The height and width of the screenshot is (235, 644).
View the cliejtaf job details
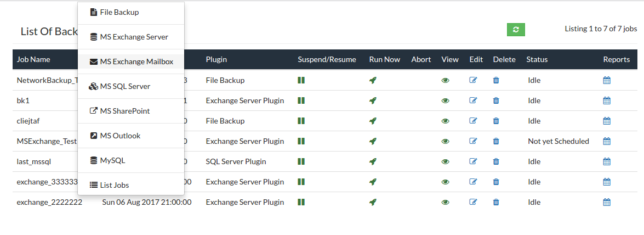[445, 121]
